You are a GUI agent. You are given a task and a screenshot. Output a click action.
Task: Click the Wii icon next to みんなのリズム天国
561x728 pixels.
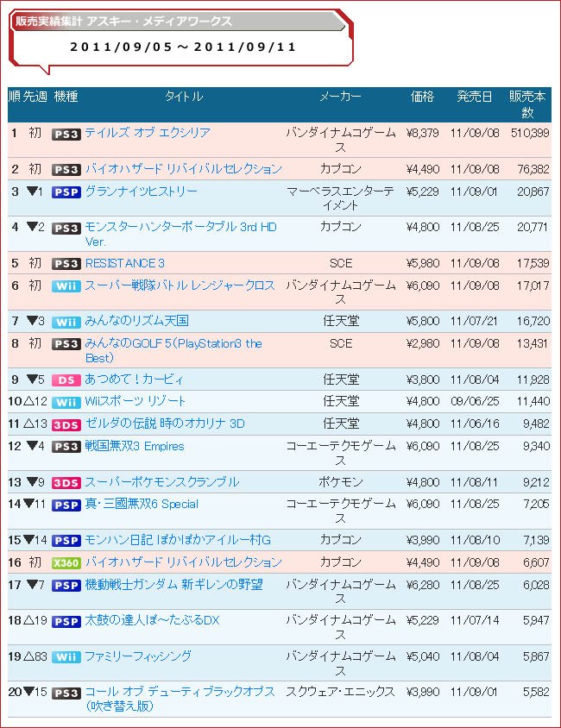coord(66,322)
